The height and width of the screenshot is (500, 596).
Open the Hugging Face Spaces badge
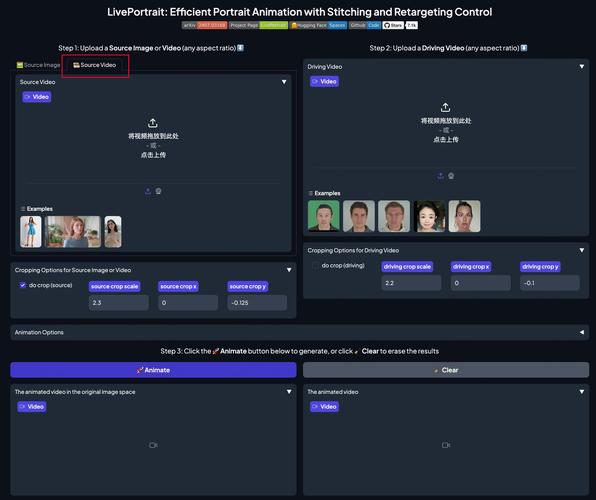319,25
